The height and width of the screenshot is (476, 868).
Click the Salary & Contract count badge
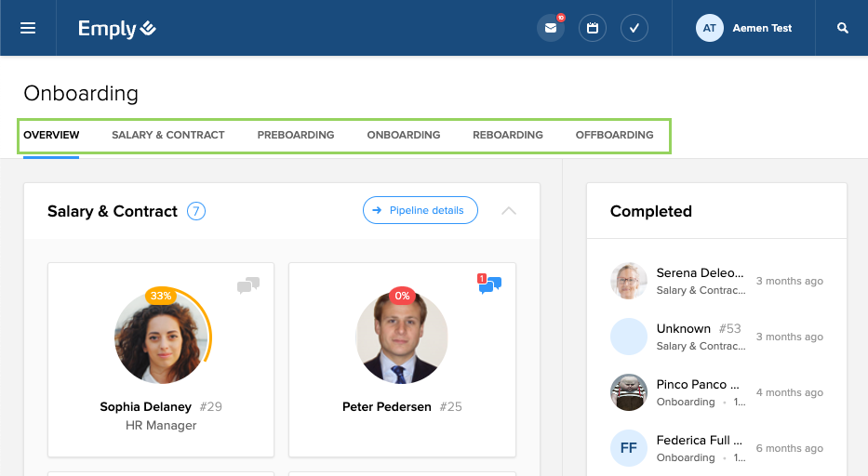pyautogui.click(x=196, y=211)
